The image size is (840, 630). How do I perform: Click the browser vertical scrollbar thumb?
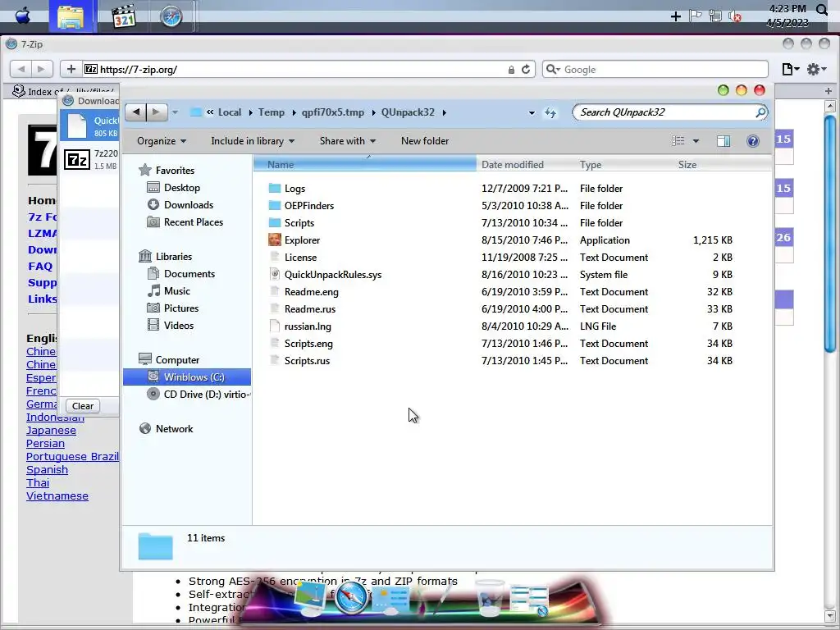[830, 233]
